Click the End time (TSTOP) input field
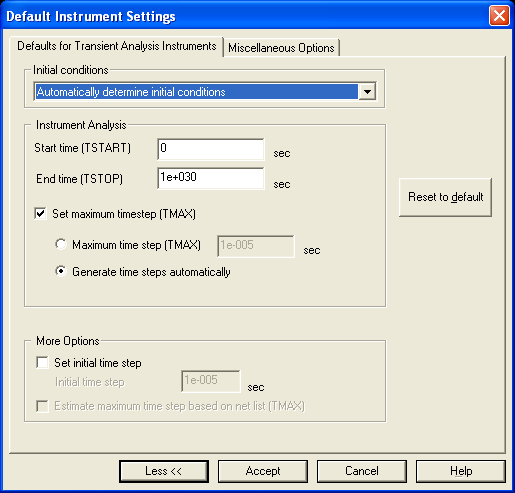 [x=211, y=178]
